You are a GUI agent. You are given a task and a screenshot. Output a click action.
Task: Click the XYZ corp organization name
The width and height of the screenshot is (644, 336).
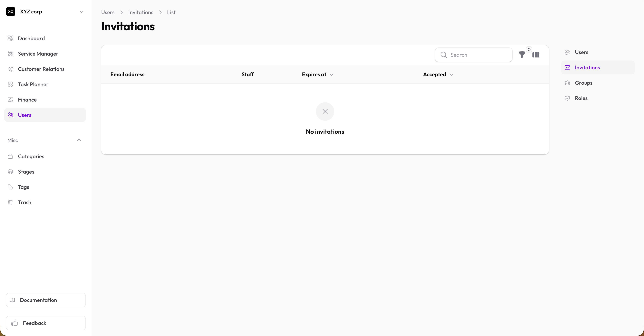pos(31,11)
